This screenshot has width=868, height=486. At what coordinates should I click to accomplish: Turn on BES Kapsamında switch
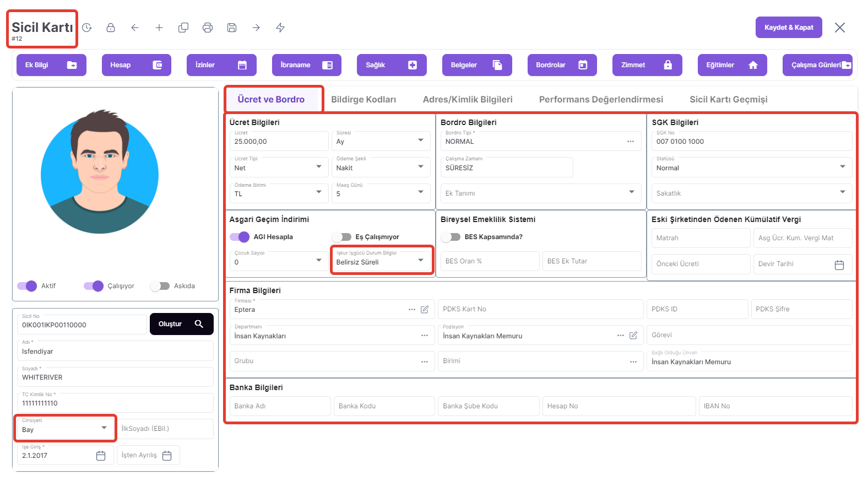[451, 237]
